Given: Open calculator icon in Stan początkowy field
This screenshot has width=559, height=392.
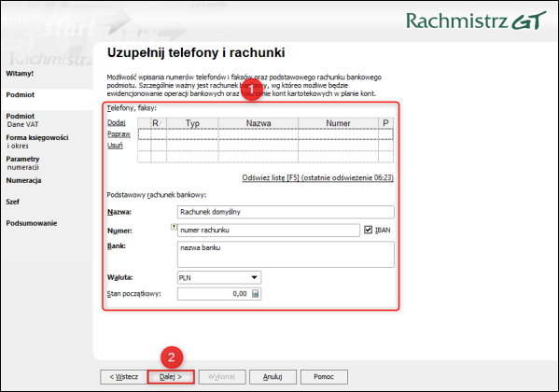Looking at the screenshot, I should pyautogui.click(x=256, y=294).
